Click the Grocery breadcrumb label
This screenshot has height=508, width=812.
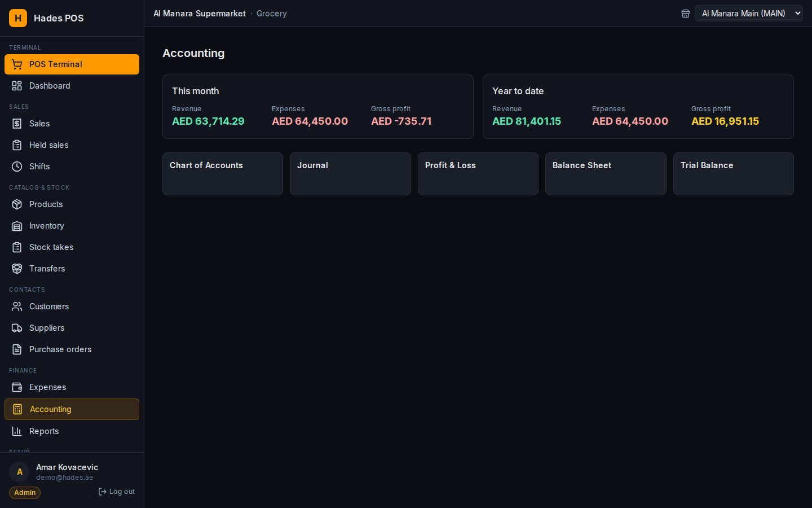tap(272, 14)
